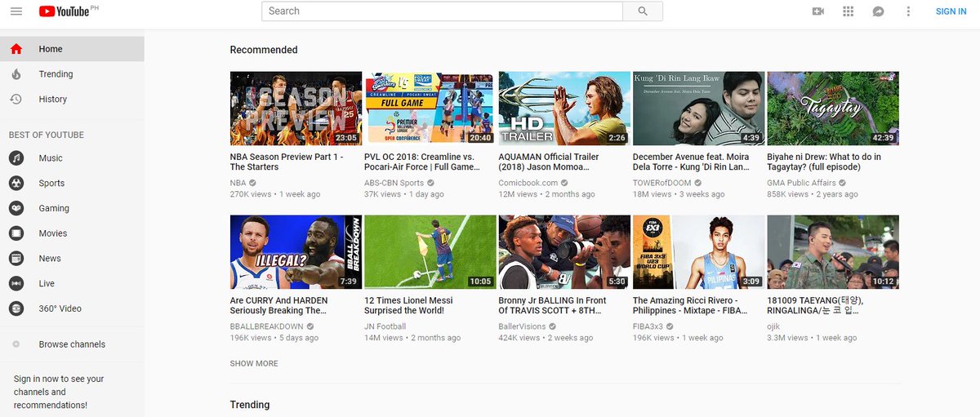Click BBALLBREAKDOWN verified badge
This screenshot has height=417, width=980.
click(310, 326)
